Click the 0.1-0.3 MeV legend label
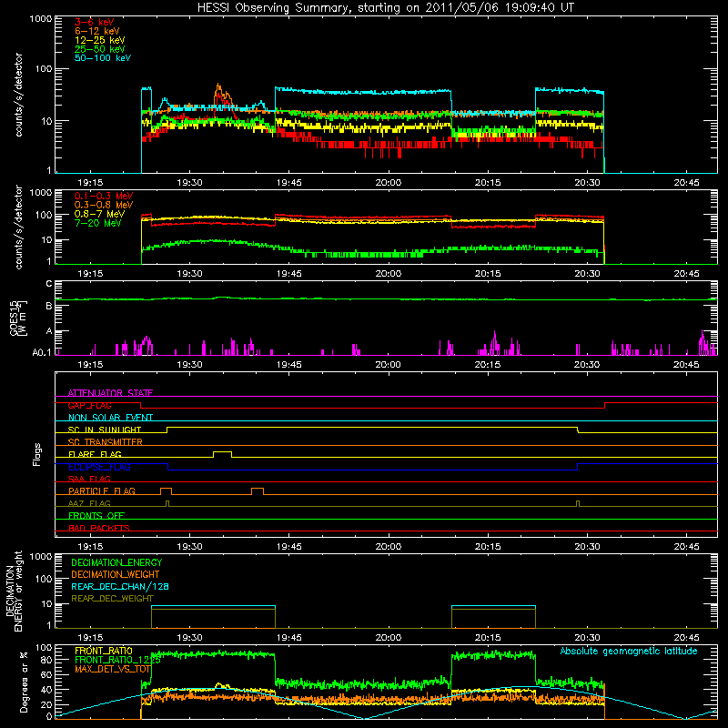The image size is (728, 728). point(104,197)
